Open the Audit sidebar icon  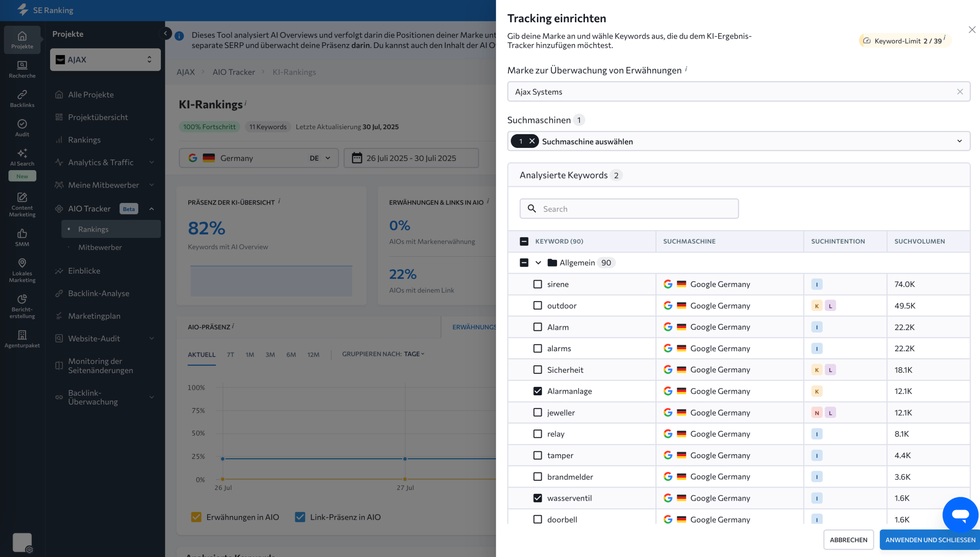22,128
